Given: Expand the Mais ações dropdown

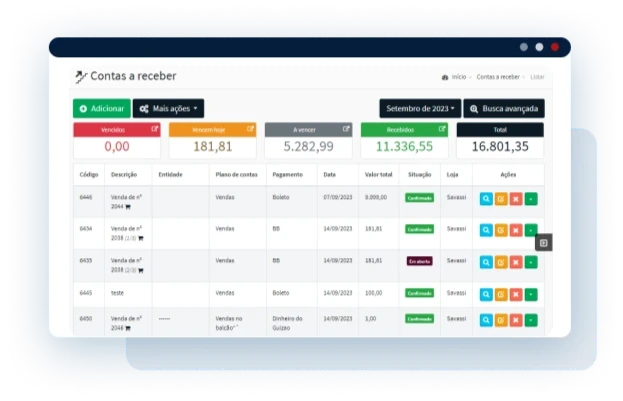Looking at the screenshot, I should [x=168, y=108].
